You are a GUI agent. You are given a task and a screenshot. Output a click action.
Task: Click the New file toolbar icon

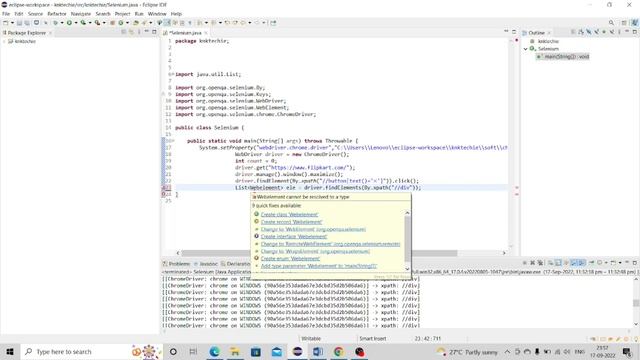click(5, 23)
